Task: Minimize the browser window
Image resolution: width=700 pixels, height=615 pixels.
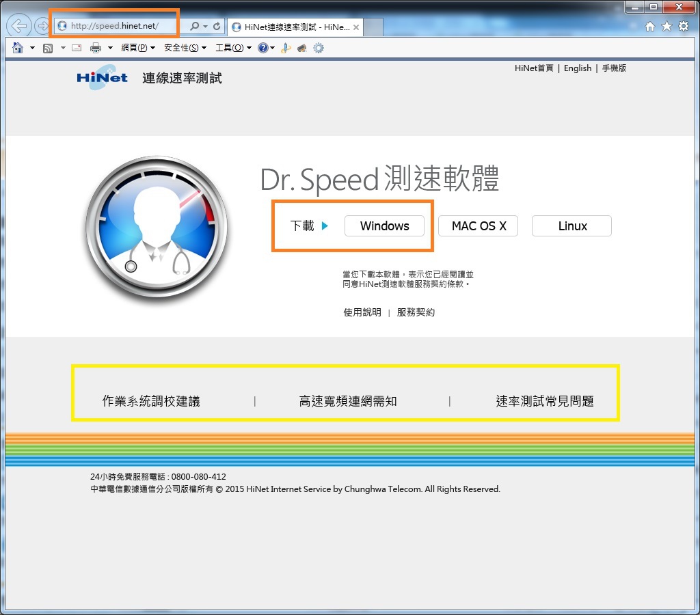Action: [635, 7]
